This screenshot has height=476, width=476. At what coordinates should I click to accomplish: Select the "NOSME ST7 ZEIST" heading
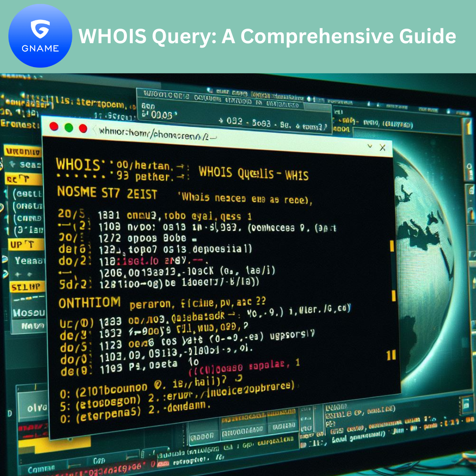point(107,193)
